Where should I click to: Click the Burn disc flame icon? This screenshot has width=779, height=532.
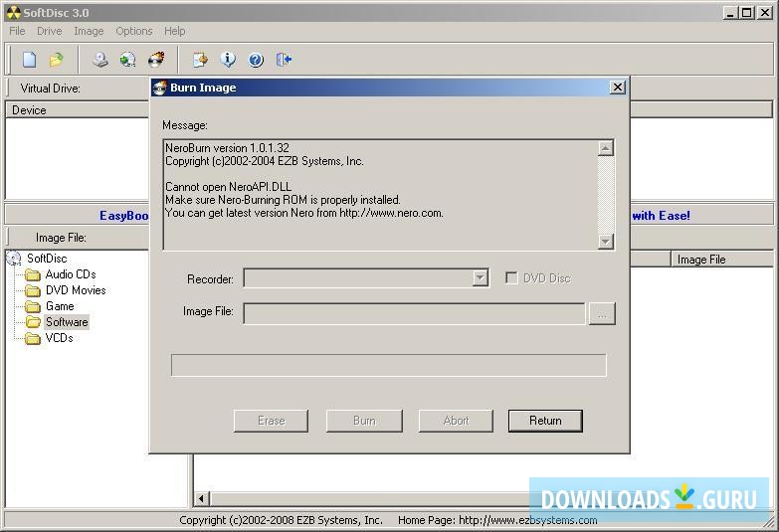tap(156, 60)
